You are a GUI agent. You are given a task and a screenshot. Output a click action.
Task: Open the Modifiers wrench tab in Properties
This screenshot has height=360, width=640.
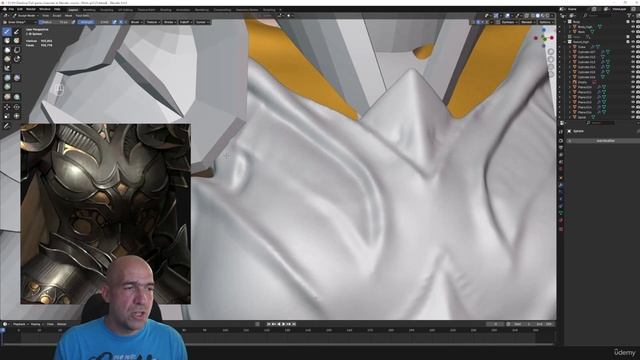pos(561,185)
